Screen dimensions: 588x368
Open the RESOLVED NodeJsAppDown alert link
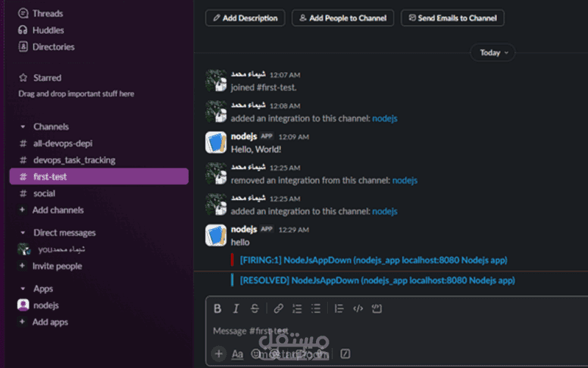[377, 280]
